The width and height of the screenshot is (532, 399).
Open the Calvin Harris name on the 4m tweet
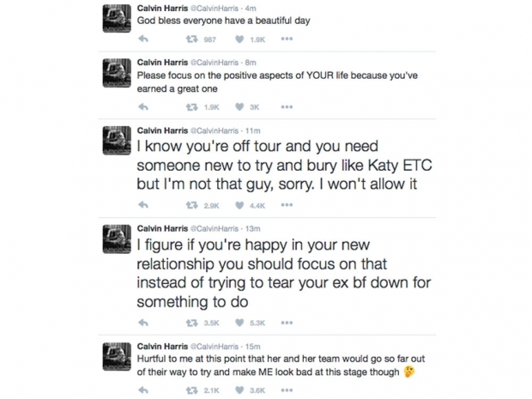162,8
